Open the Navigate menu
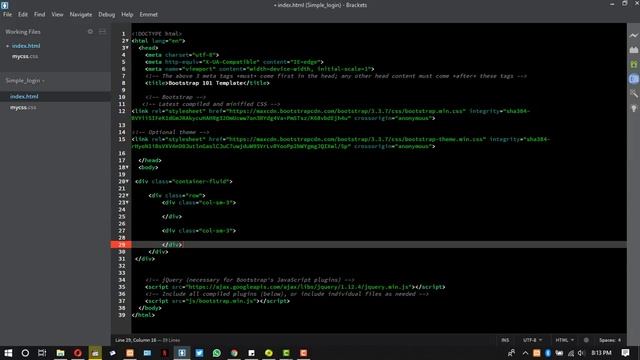This screenshot has height=360, width=640. [x=81, y=14]
